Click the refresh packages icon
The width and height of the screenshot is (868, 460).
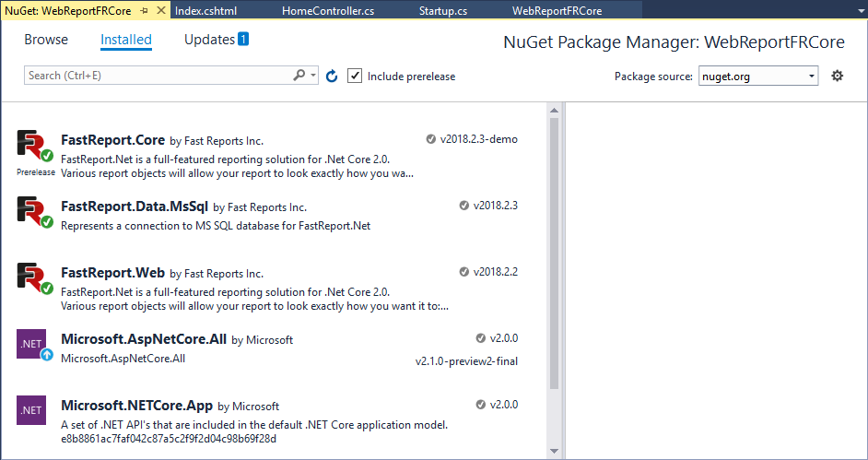click(x=332, y=77)
